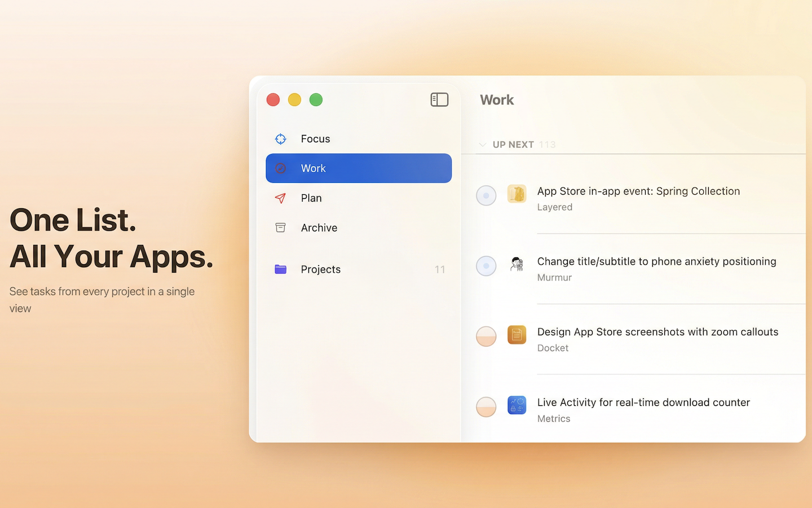Toggle the Live Activity task progress circle
This screenshot has width=812, height=508.
point(486,407)
